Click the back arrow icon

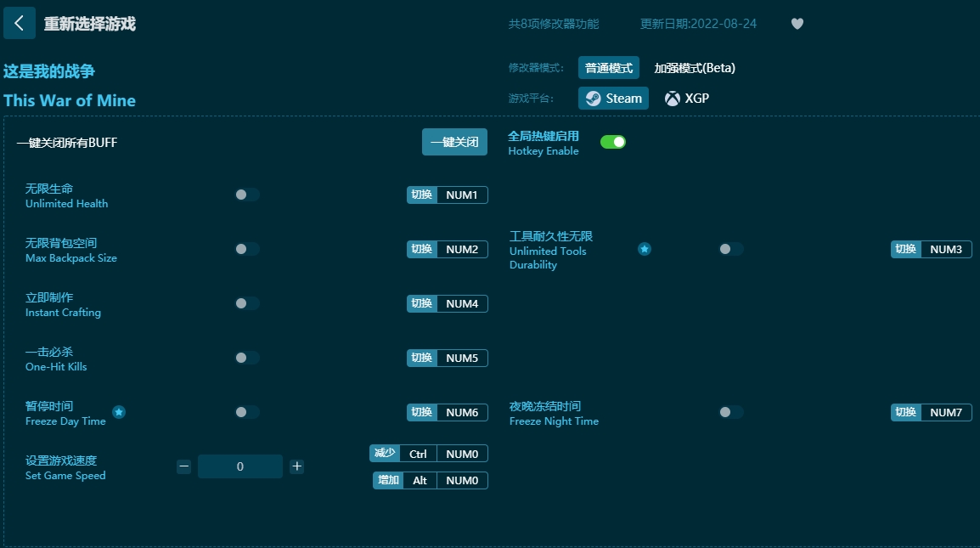tap(20, 24)
